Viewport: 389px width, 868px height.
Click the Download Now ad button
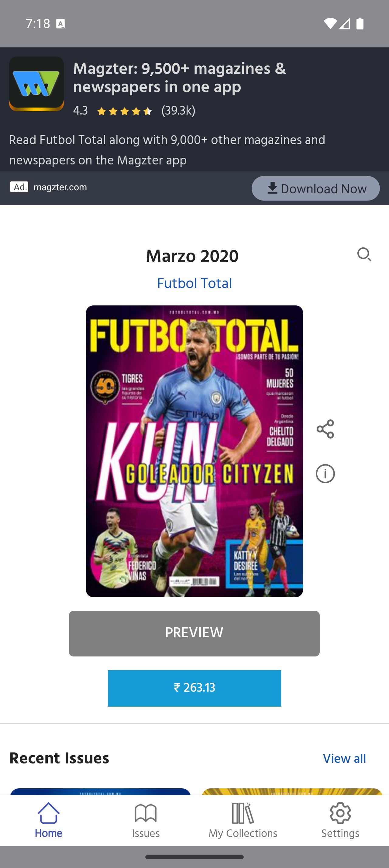[315, 188]
